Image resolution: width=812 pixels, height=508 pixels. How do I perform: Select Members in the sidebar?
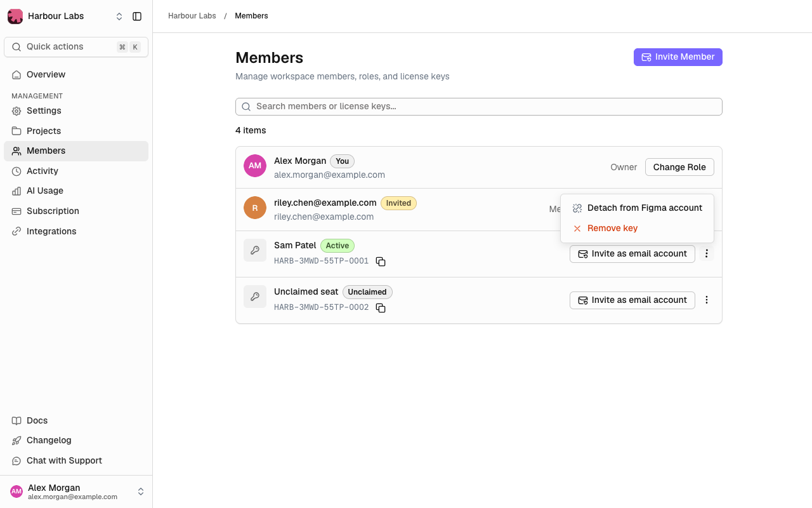[76, 150]
